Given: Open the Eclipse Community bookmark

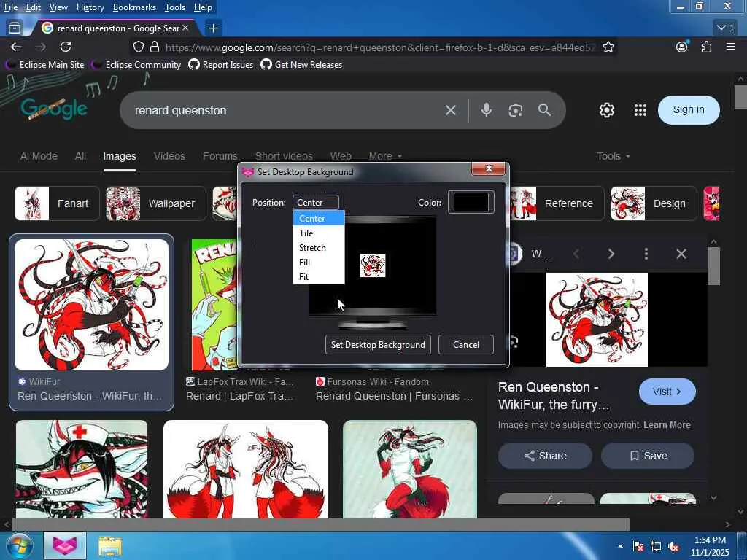Looking at the screenshot, I should tap(136, 65).
